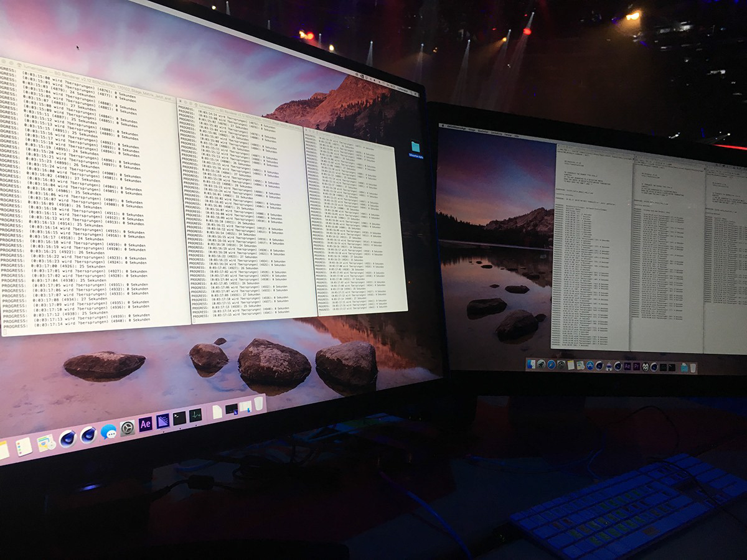Viewport: 747px width, 560px height.
Task: Launch the Cinema 4D icon beside Preview
Action: [68, 439]
